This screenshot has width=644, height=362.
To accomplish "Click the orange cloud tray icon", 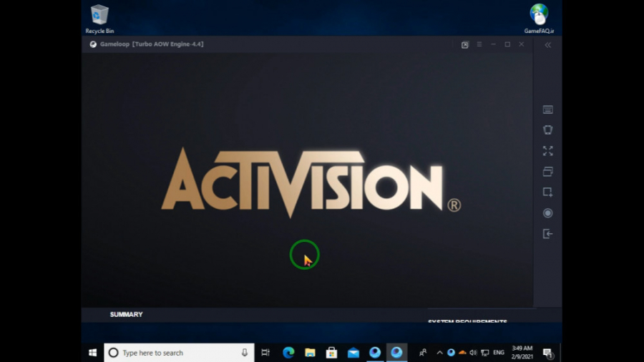I will pyautogui.click(x=462, y=353).
